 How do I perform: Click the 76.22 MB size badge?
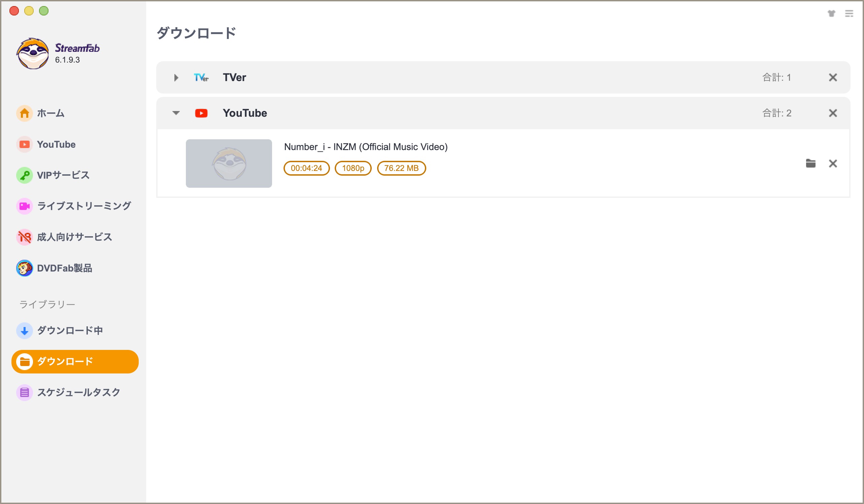coord(401,168)
